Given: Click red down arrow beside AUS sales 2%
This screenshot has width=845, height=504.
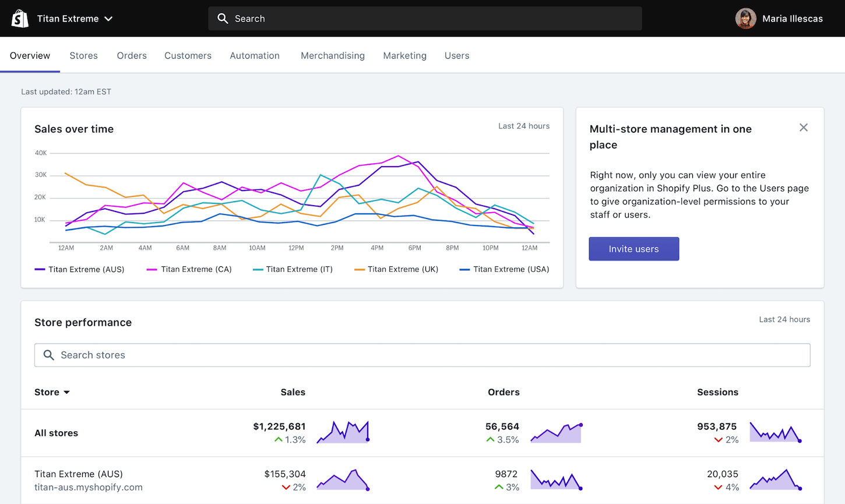Looking at the screenshot, I should click(286, 487).
